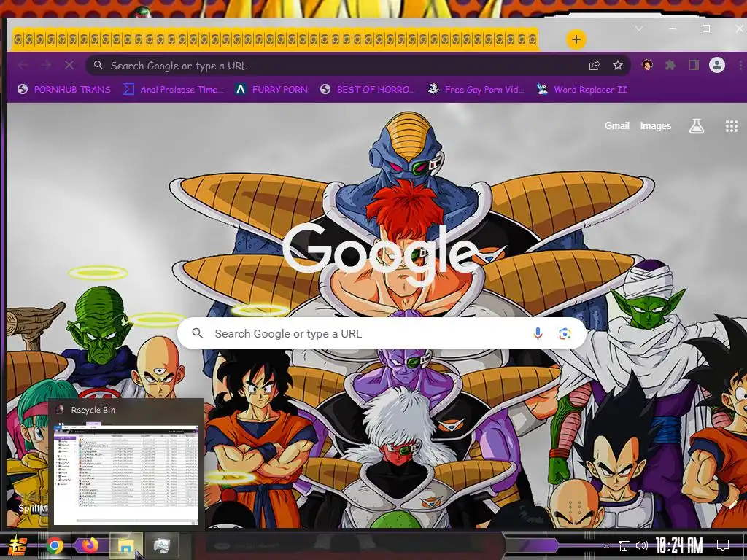
Task: Open the bookmark with the white A icon
Action: coord(271,89)
